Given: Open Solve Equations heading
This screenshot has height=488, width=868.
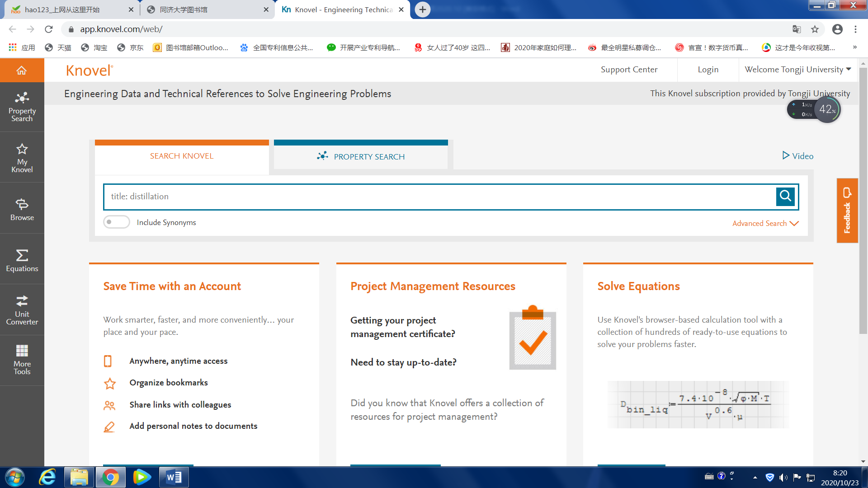Looking at the screenshot, I should click(638, 286).
